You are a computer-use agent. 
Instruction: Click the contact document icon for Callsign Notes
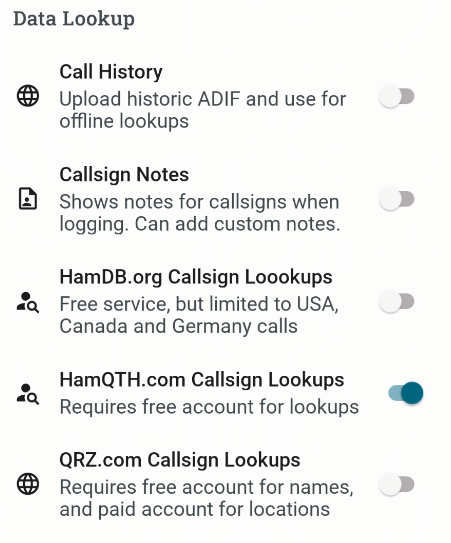tap(28, 199)
